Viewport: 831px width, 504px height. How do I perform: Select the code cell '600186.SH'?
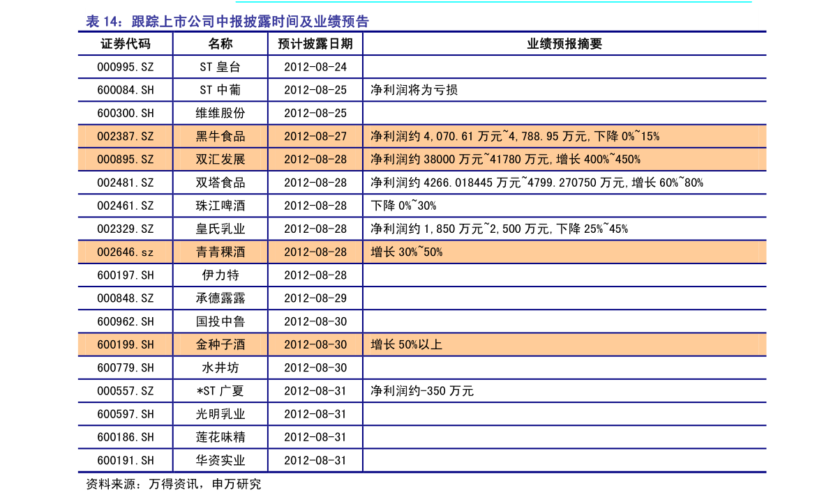pos(126,438)
